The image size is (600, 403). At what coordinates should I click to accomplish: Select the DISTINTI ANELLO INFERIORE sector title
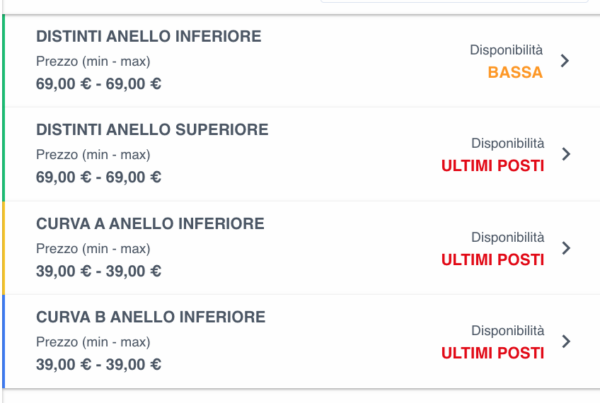[x=148, y=37]
